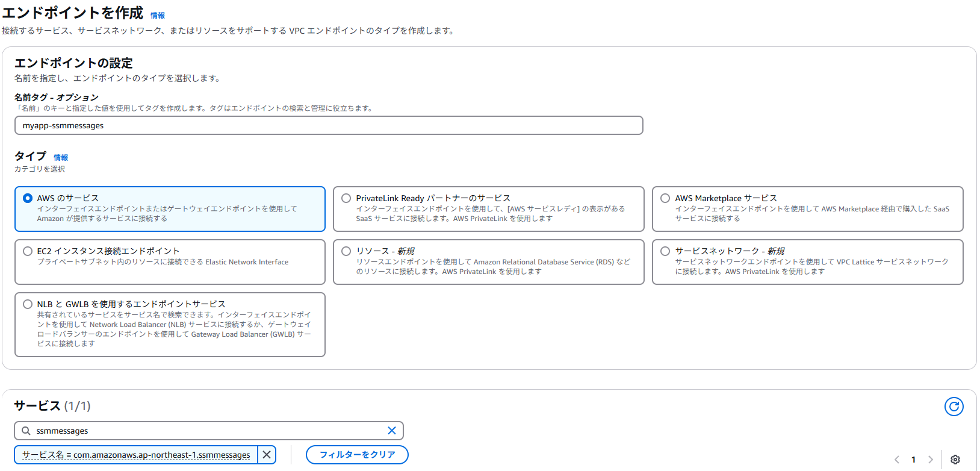Click the フィルターをクリア button
The width and height of the screenshot is (980, 471).
click(357, 455)
